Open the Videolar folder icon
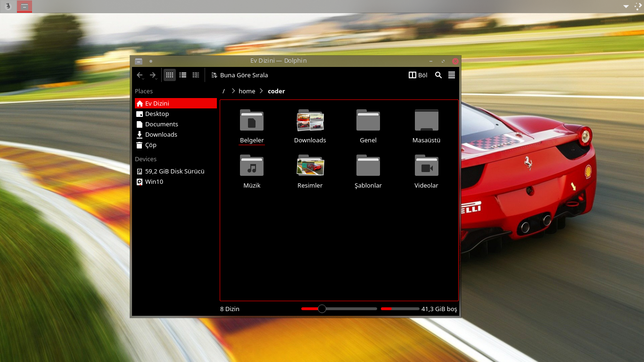This screenshot has height=362, width=644. coord(426,166)
